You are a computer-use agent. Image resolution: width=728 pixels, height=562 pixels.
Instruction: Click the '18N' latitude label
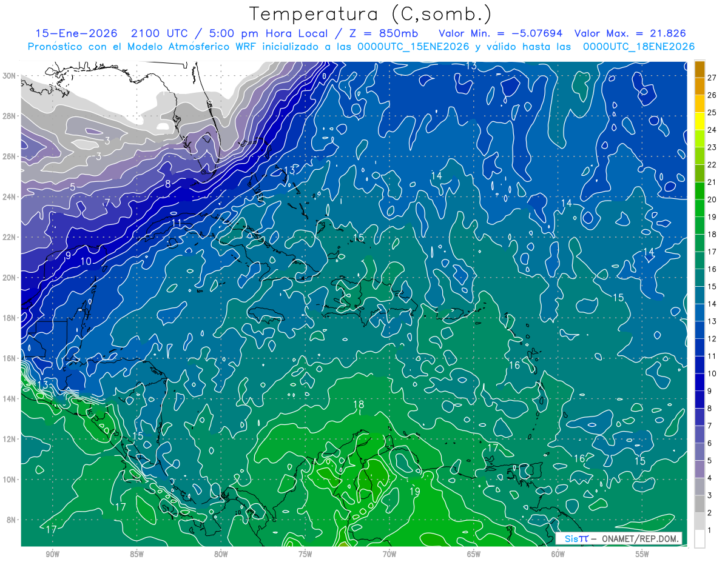[10, 318]
